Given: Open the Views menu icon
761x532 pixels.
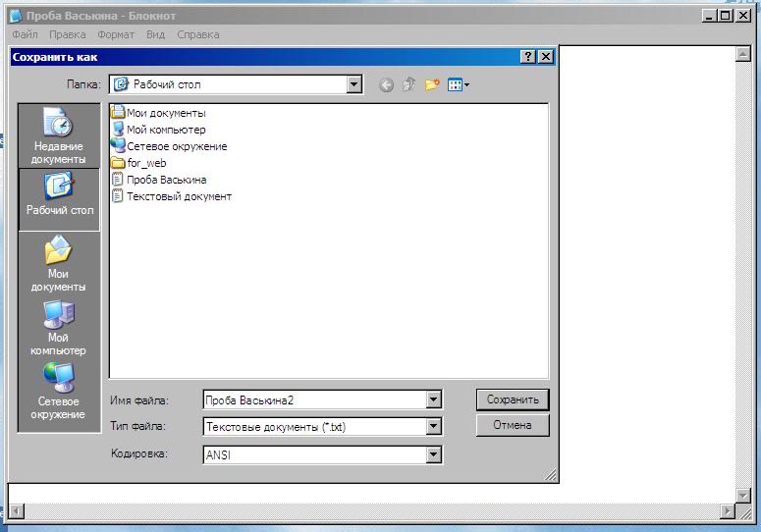Looking at the screenshot, I should click(459, 85).
